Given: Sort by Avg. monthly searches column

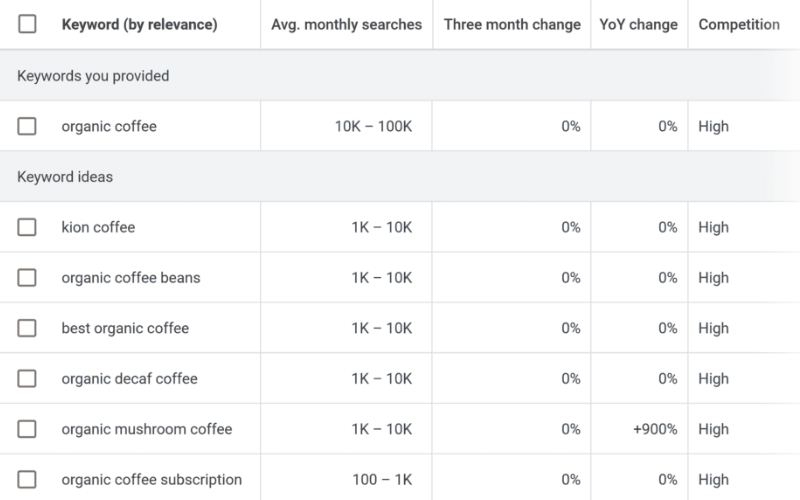Looking at the screenshot, I should tap(346, 25).
